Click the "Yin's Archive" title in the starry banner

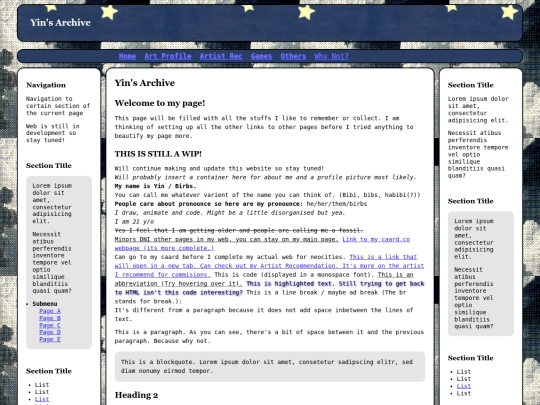(60, 23)
